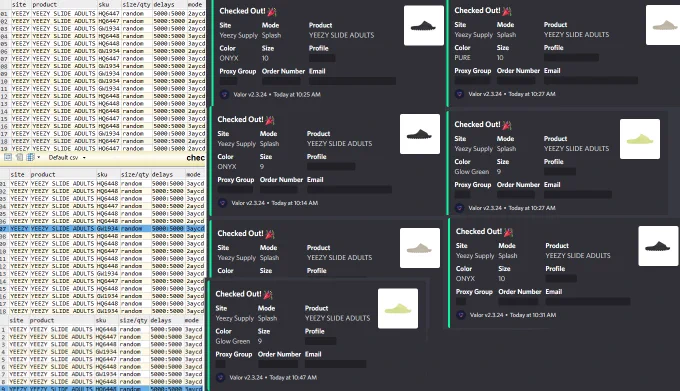Screen dimensions: 680x391
Task: Click the party popper emoji in the PURE card
Action: tap(507, 11)
